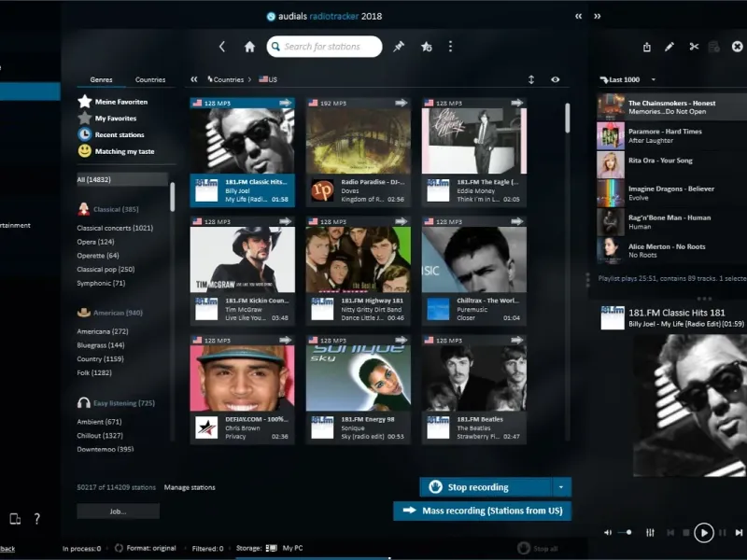
Task: Click the Manage stations link
Action: coord(190,487)
